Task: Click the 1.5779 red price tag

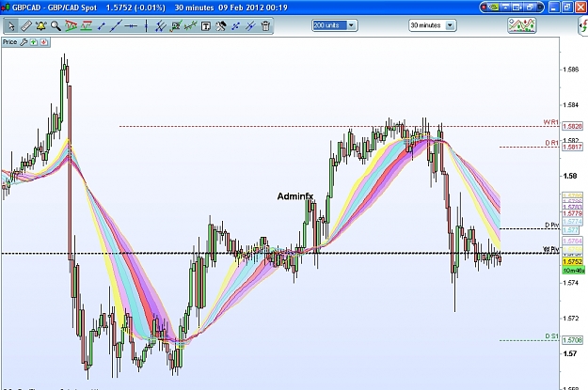Action: [x=573, y=213]
